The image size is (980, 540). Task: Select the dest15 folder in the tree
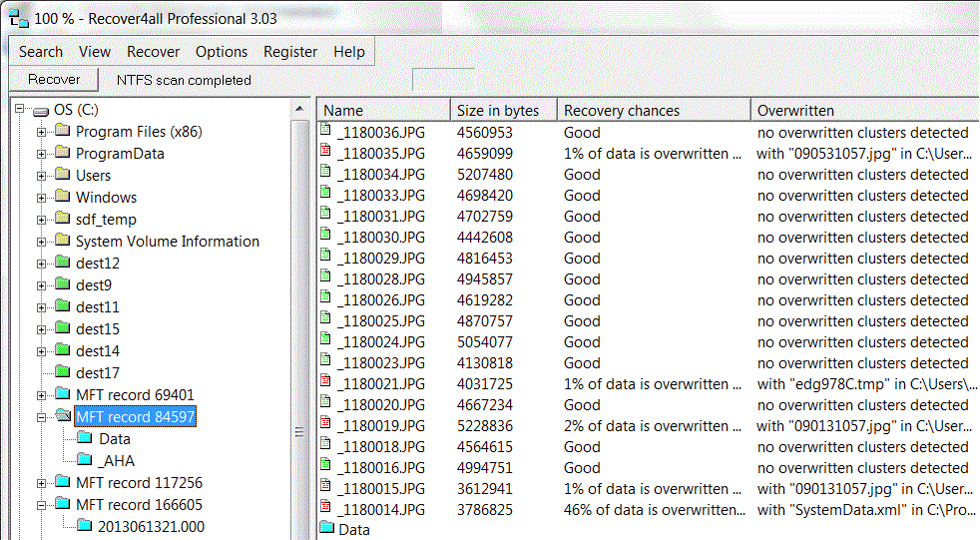98,328
